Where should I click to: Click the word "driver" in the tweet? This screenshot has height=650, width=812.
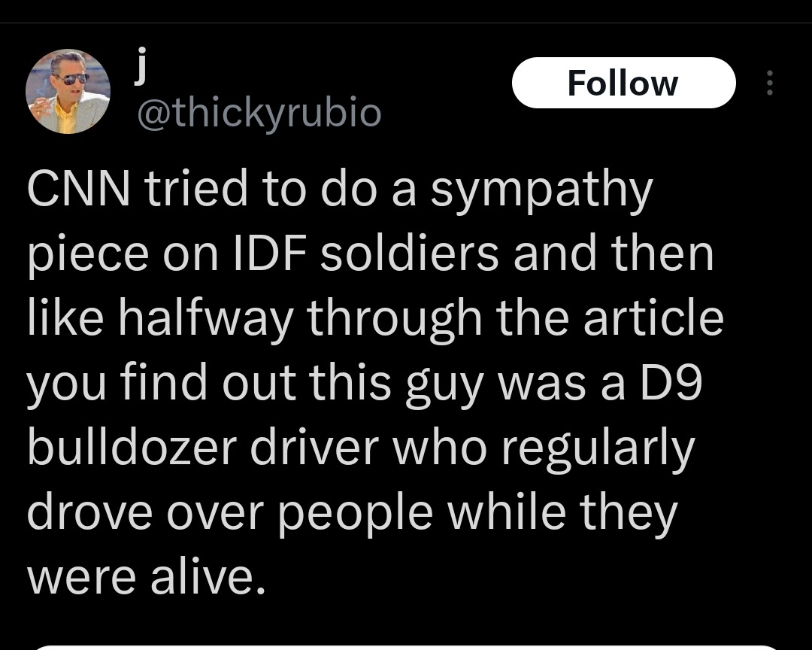(x=315, y=448)
